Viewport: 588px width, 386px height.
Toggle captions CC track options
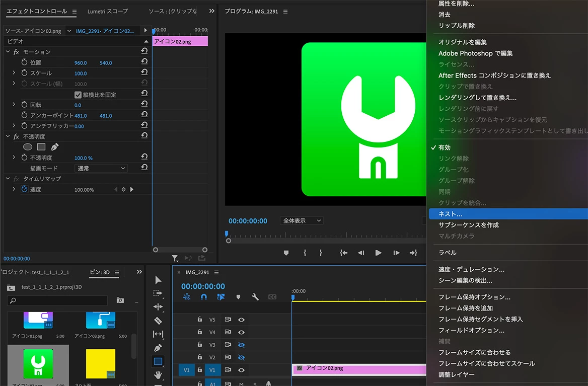[x=272, y=297]
